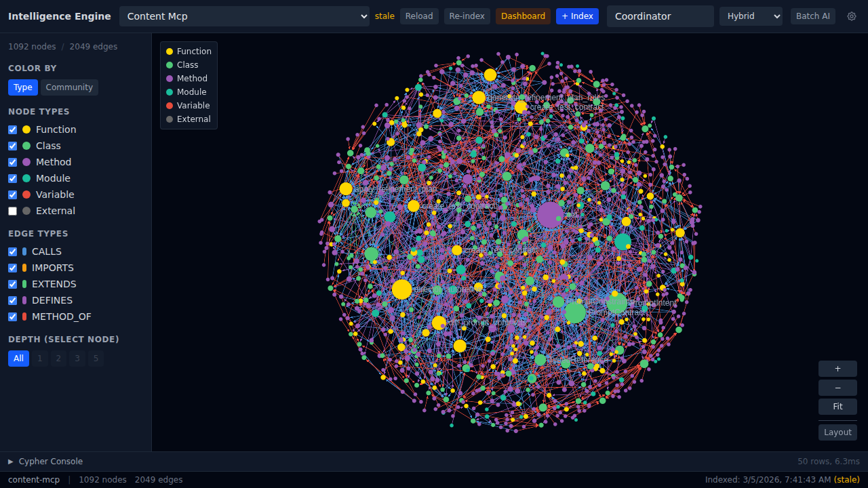Screen dimensions: 868x488
Task: Open the Dashboard button
Action: (x=523, y=16)
